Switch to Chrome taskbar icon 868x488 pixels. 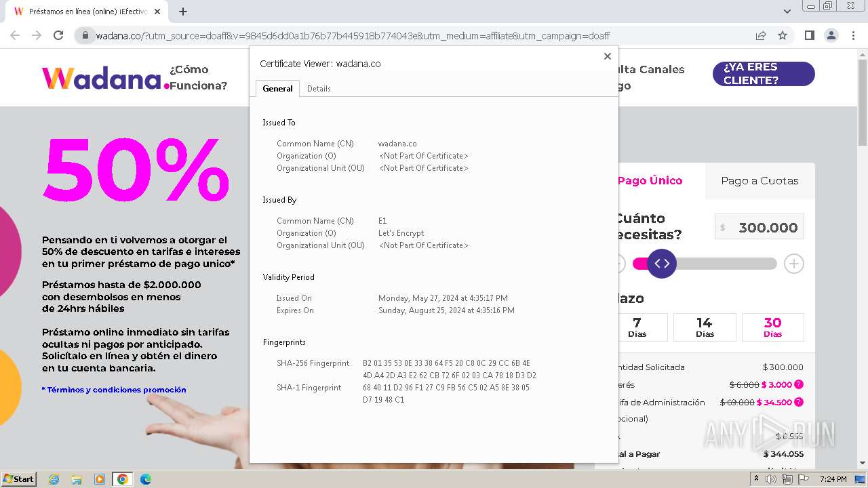pyautogui.click(x=122, y=479)
